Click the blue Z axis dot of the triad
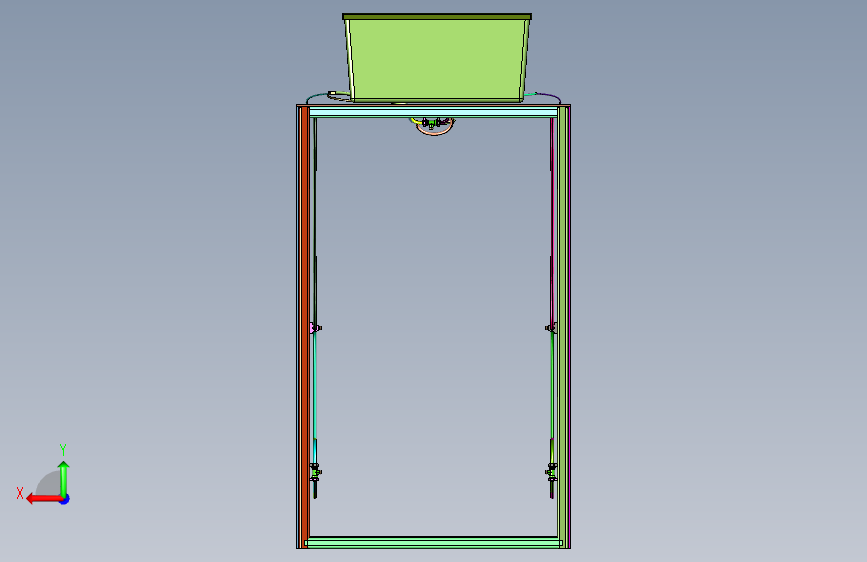867x562 pixels. coord(65,499)
